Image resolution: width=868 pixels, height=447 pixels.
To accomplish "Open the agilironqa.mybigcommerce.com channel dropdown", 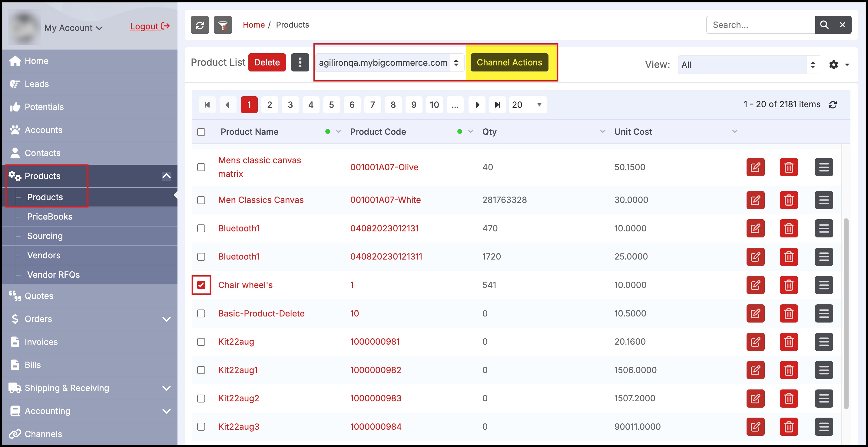I will tap(389, 63).
